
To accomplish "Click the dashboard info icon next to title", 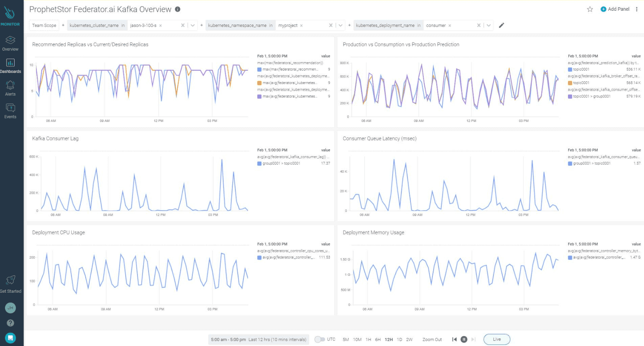I will click(177, 9).
